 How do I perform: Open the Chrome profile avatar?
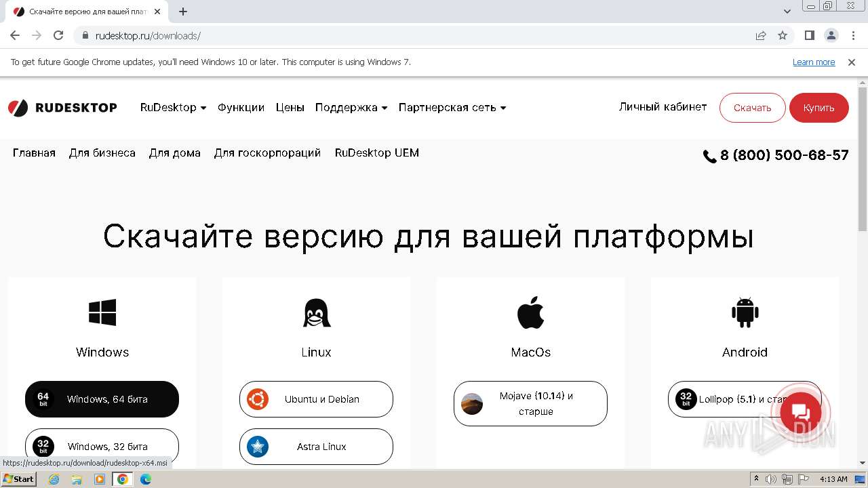tap(831, 35)
